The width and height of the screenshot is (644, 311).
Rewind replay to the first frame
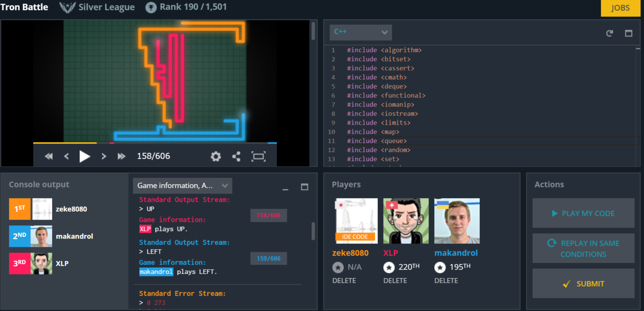[49, 156]
